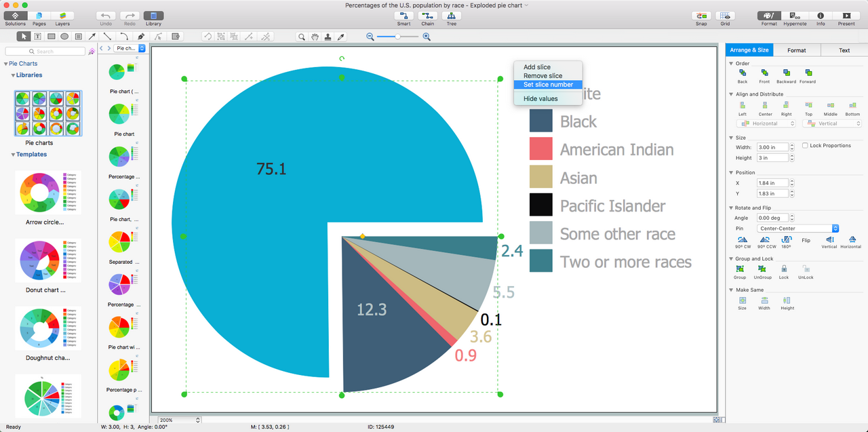The height and width of the screenshot is (432, 868).
Task: Select the rectangle shape tool
Action: [x=51, y=37]
